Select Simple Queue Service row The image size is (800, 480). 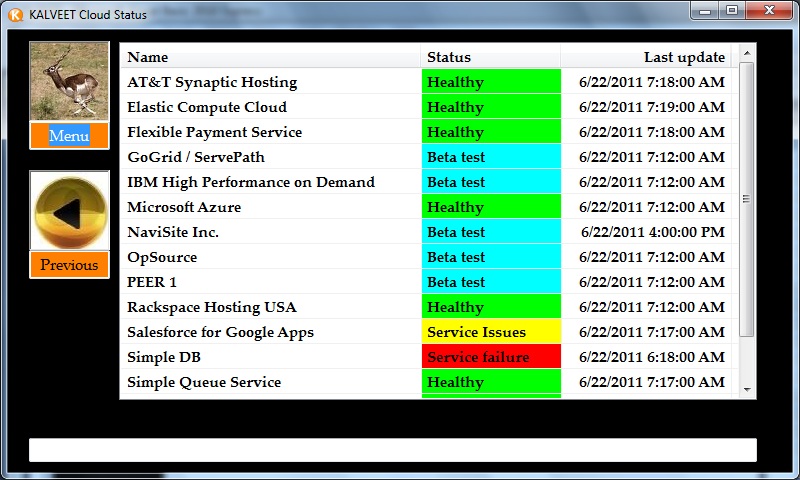pos(428,382)
